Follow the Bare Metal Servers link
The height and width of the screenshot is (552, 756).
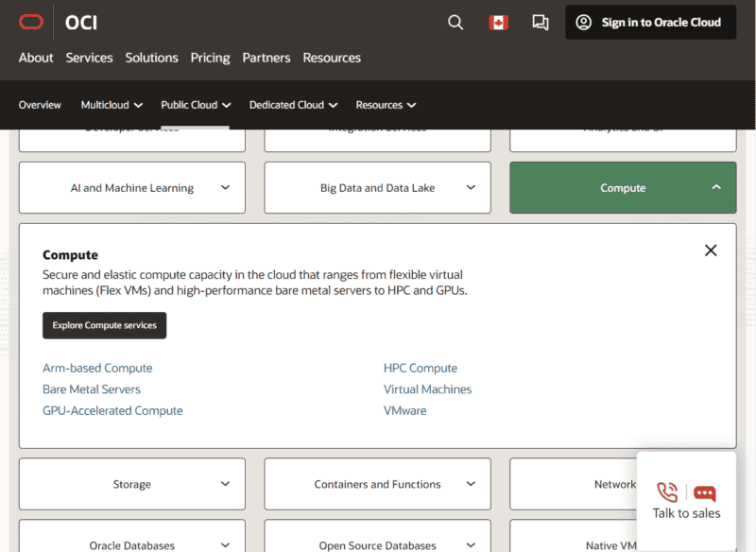click(92, 389)
